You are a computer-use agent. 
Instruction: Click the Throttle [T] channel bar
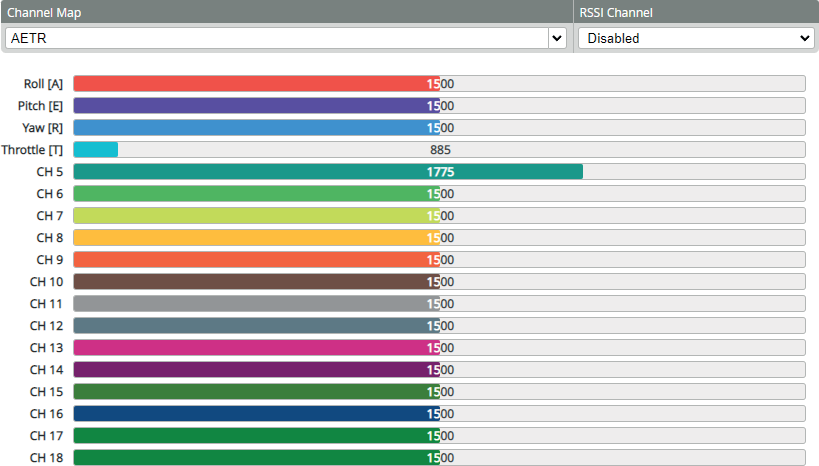click(x=439, y=150)
